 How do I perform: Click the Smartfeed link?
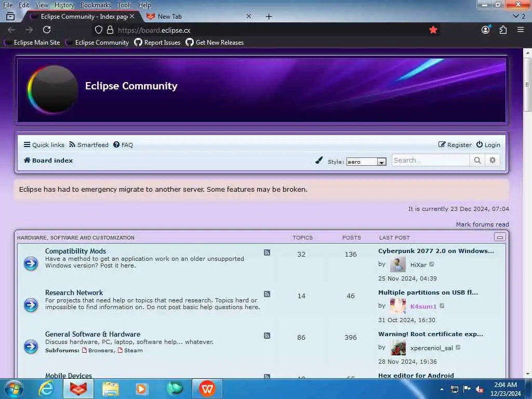tap(88, 145)
